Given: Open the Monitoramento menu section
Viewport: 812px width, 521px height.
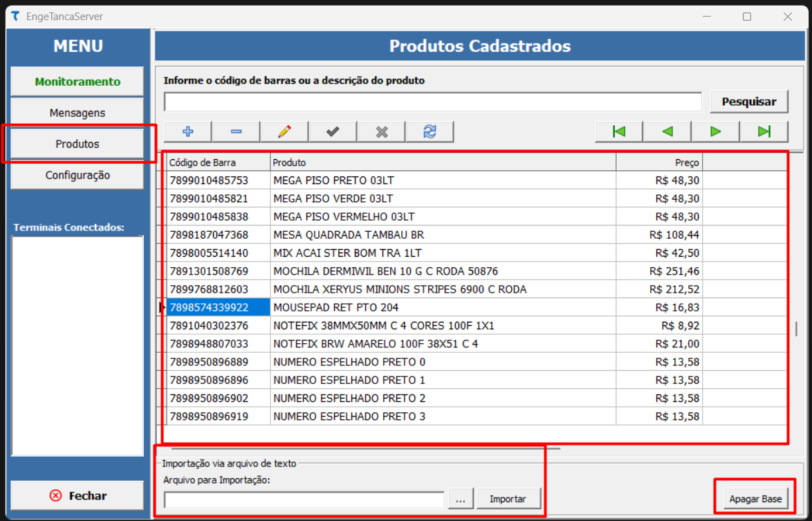Looking at the screenshot, I should [x=77, y=82].
